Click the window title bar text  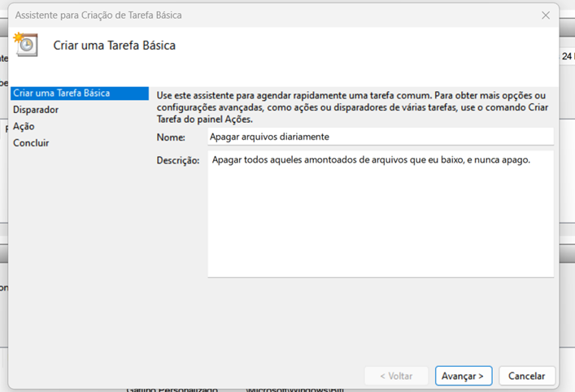(x=98, y=15)
